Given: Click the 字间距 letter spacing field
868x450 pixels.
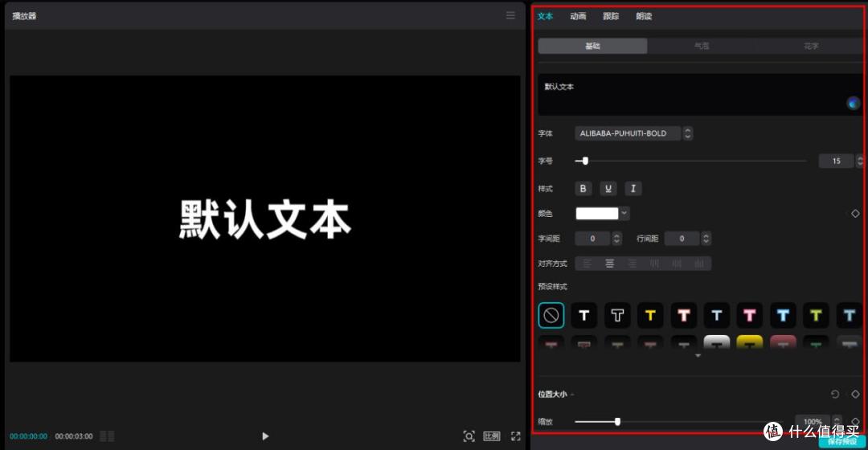Looking at the screenshot, I should (592, 239).
